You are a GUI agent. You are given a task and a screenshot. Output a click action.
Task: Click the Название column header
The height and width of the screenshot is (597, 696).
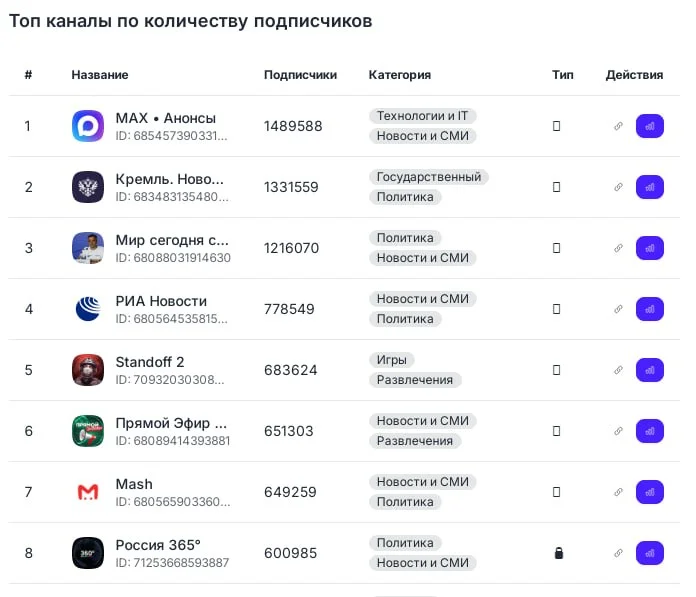(100, 75)
